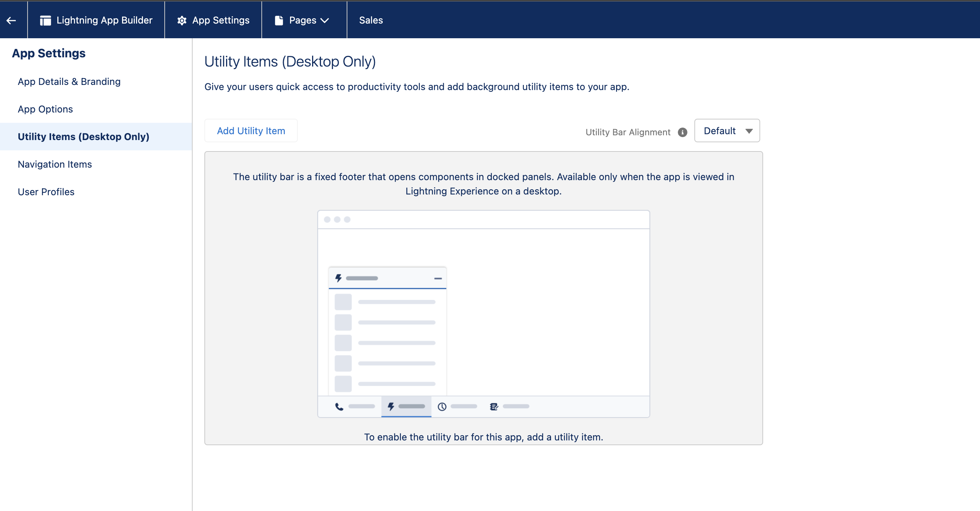
Task: Select Utility Items (Desktop Only) sidebar item
Action: 96,137
